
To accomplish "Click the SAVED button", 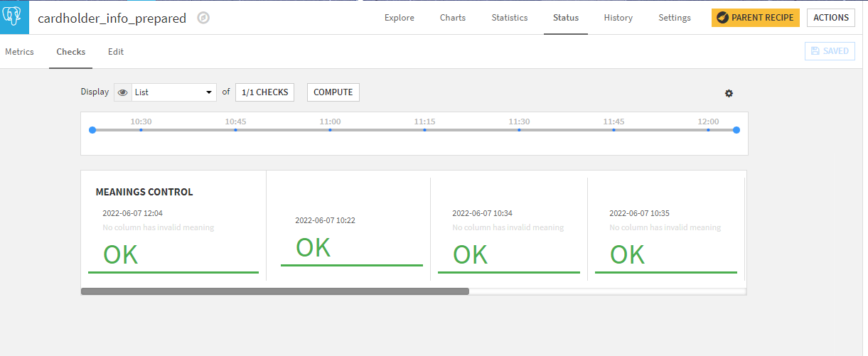I will (x=830, y=51).
